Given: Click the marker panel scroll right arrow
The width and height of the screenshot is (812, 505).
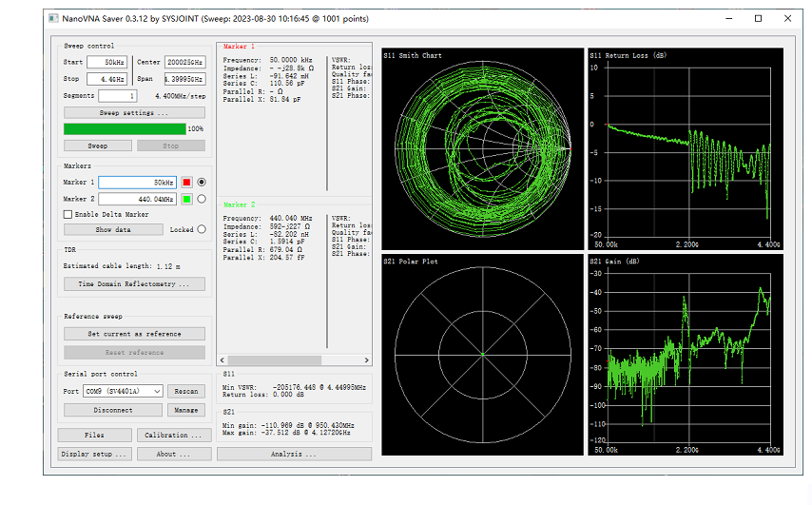Looking at the screenshot, I should (367, 360).
